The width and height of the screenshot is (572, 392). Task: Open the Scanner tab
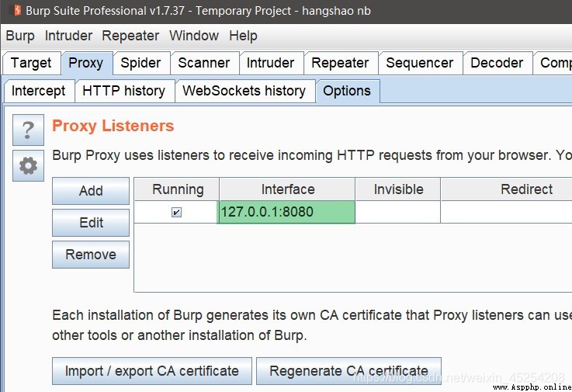(204, 63)
